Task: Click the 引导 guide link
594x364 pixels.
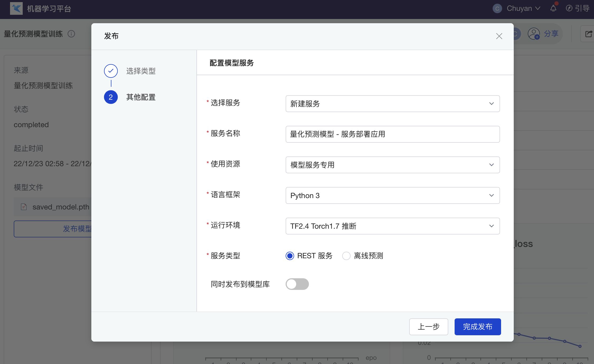Action: pos(582,8)
